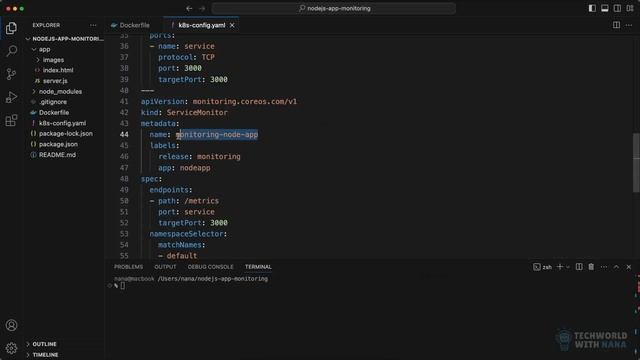Select the k8s-config.yaml editor tab
Screen dimensions: 640x360
[x=201, y=25]
